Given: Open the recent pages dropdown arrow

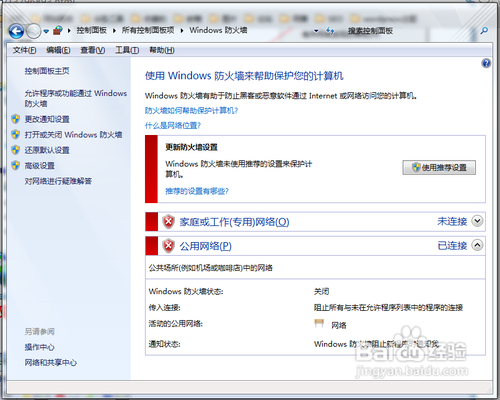Looking at the screenshot, I should pyautogui.click(x=46, y=31).
